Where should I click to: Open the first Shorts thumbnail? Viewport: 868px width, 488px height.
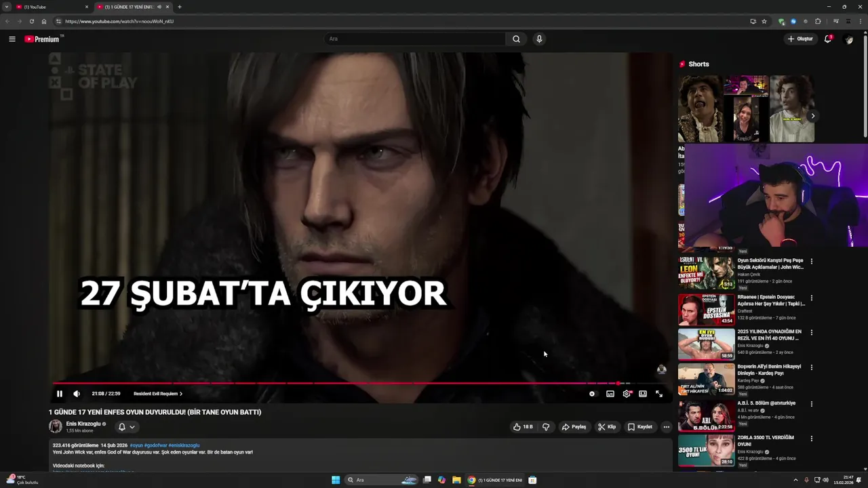click(x=700, y=108)
